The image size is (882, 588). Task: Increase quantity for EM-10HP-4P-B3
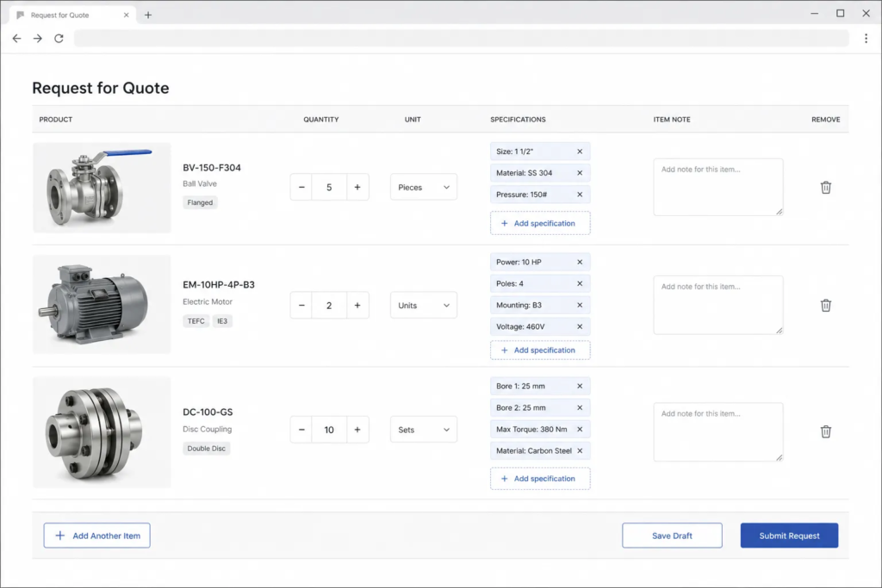tap(357, 306)
